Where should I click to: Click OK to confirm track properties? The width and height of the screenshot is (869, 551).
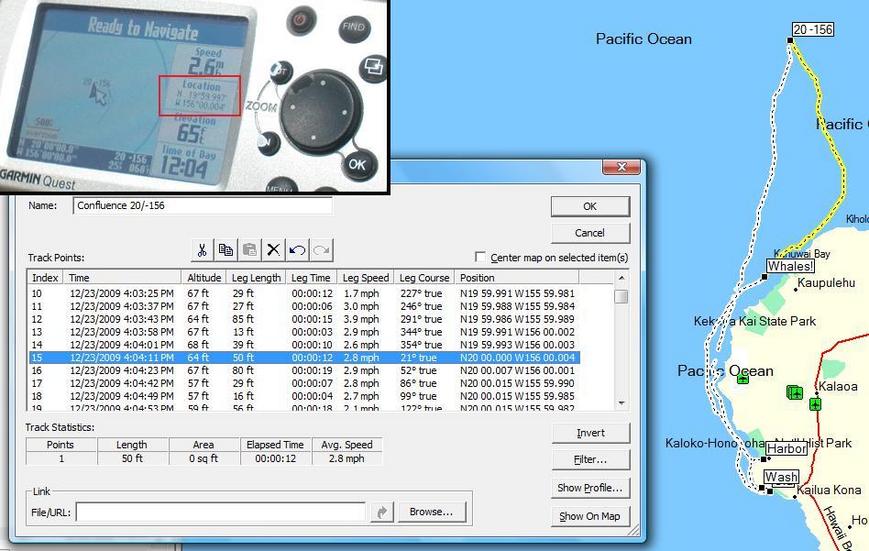coord(590,206)
